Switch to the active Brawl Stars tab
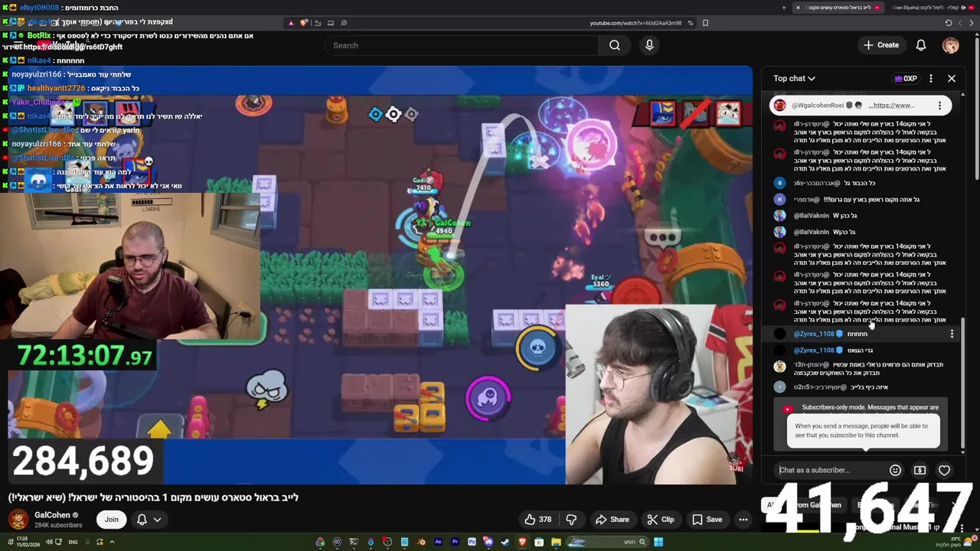The height and width of the screenshot is (551, 980). pyautogui.click(x=840, y=8)
